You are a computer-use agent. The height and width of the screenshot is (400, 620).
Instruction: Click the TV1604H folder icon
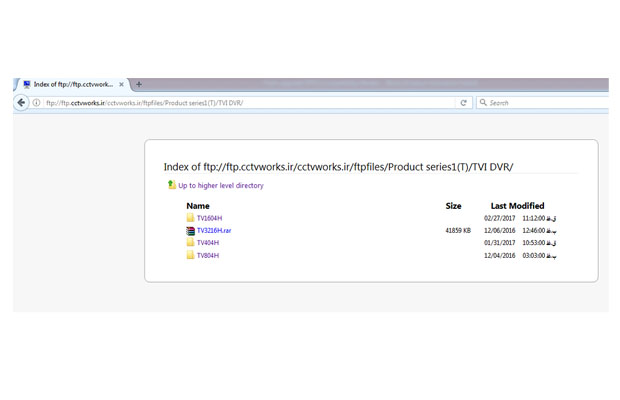[x=191, y=218]
